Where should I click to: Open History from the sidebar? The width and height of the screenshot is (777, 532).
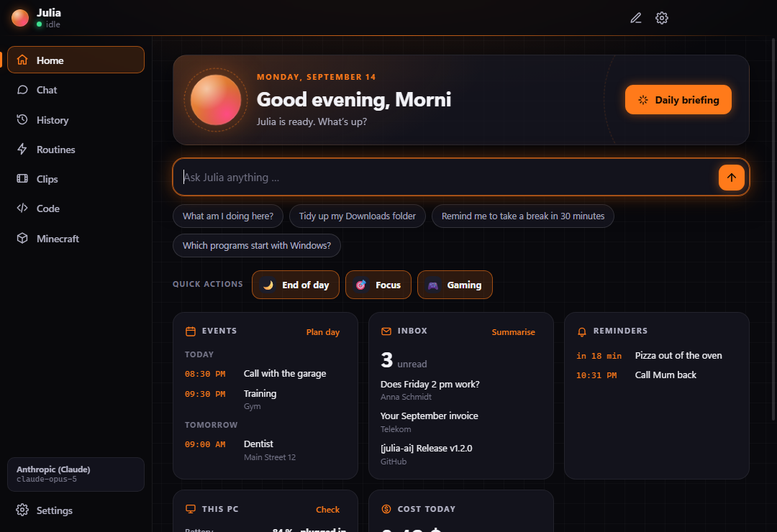tap(76, 120)
